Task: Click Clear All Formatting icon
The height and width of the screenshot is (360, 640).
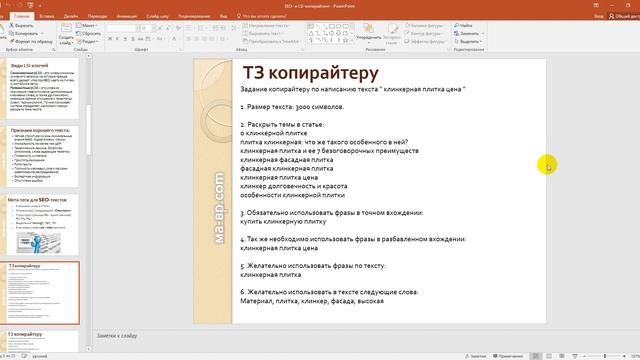Action: 178,28
